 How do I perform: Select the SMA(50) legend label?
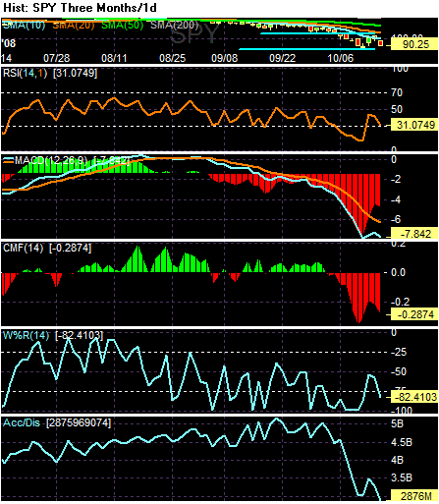(x=122, y=25)
